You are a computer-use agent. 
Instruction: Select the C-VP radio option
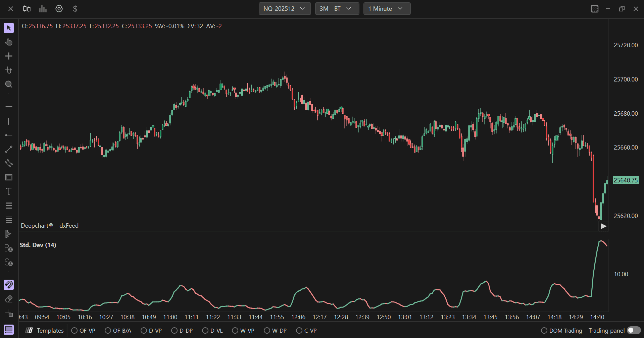pos(306,331)
